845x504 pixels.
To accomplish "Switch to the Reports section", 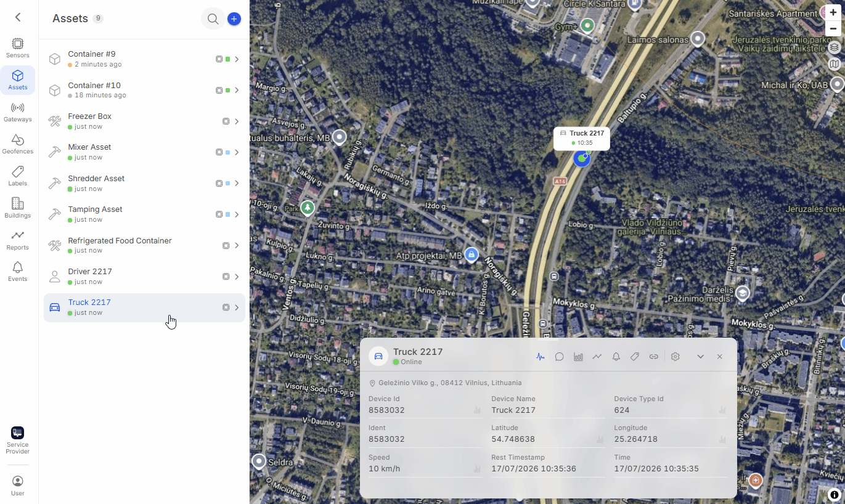I will click(17, 240).
